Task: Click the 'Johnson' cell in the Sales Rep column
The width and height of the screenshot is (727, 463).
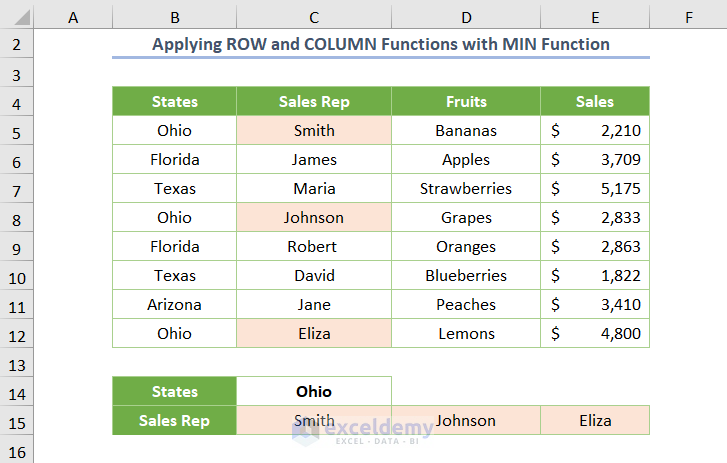Action: click(314, 218)
